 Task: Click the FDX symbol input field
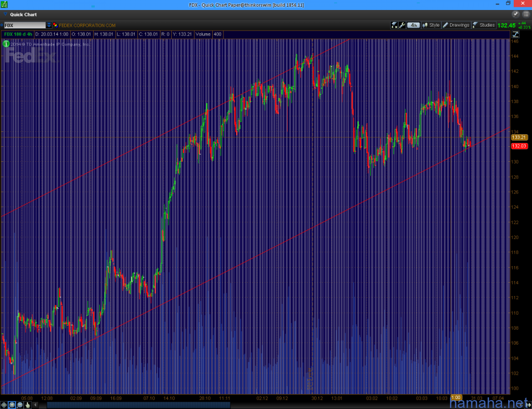coord(24,25)
